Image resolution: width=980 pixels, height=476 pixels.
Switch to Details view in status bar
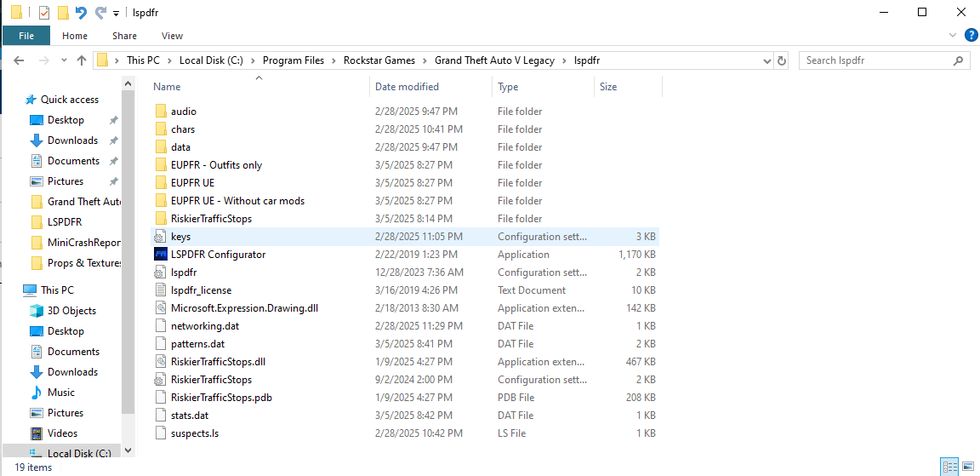[x=950, y=467]
